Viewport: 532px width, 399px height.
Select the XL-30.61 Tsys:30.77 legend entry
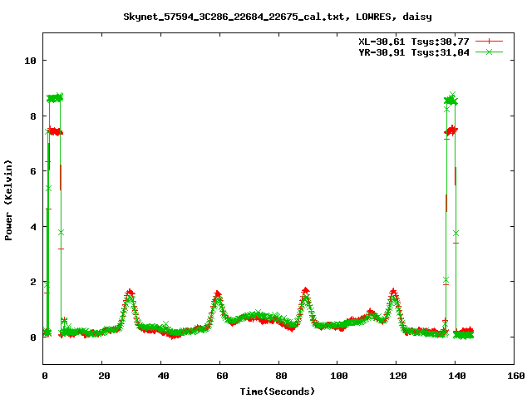click(x=414, y=42)
